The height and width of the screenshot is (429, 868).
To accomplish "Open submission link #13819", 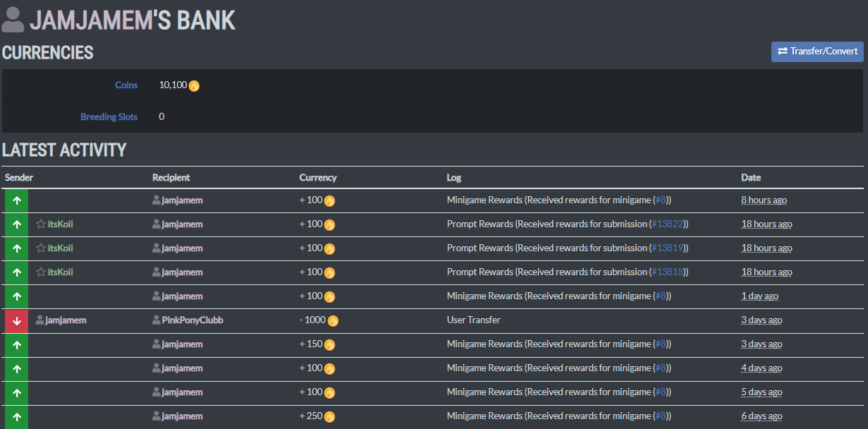I will [667, 248].
